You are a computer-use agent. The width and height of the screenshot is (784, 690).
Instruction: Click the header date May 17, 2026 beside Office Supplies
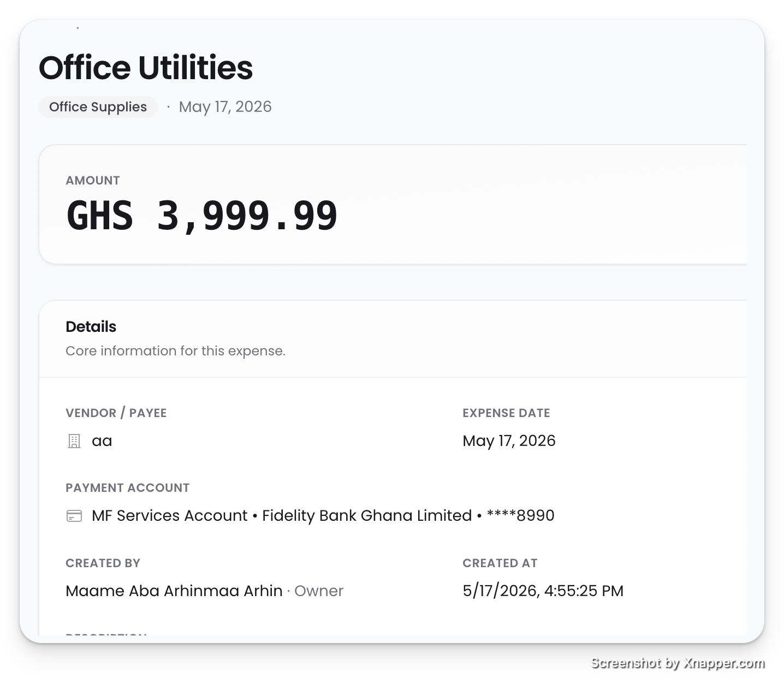click(x=225, y=107)
